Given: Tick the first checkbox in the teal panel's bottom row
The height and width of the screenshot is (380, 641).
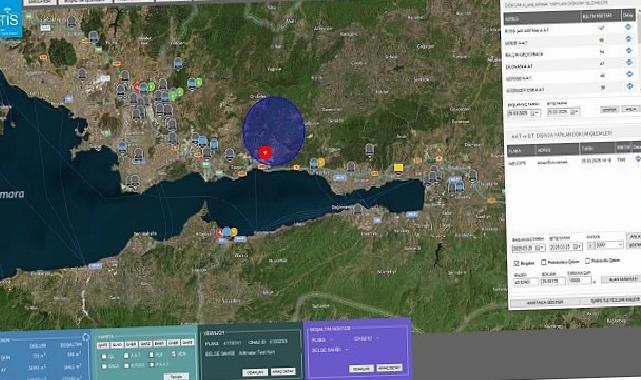Looking at the screenshot, I should click(x=104, y=367).
